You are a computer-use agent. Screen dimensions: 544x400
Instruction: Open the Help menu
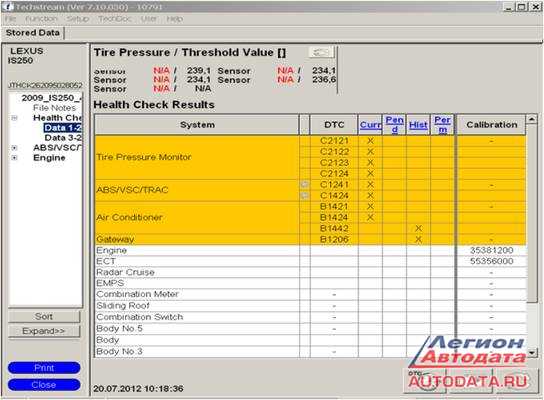175,19
